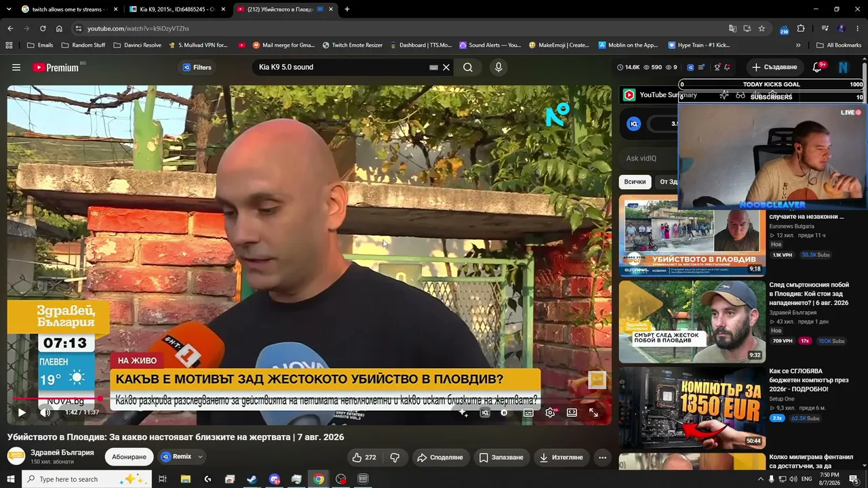The image size is (868, 488).
Task: Translate this page icon in address bar
Action: tap(732, 28)
